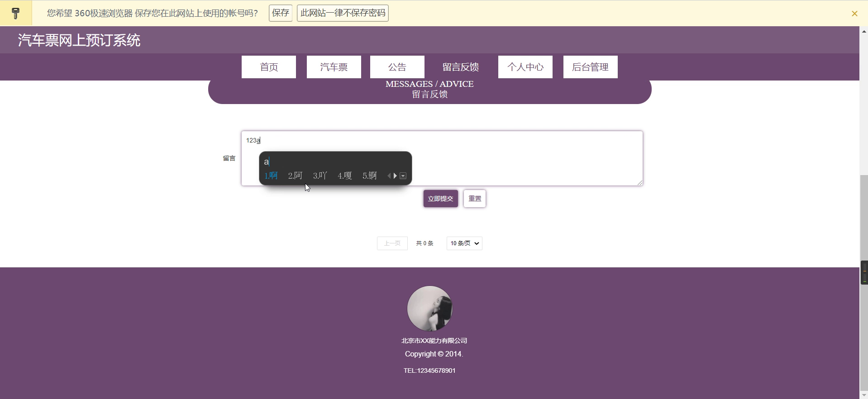Open the 10条/页 page size dropdown
868x399 pixels.
(x=464, y=243)
